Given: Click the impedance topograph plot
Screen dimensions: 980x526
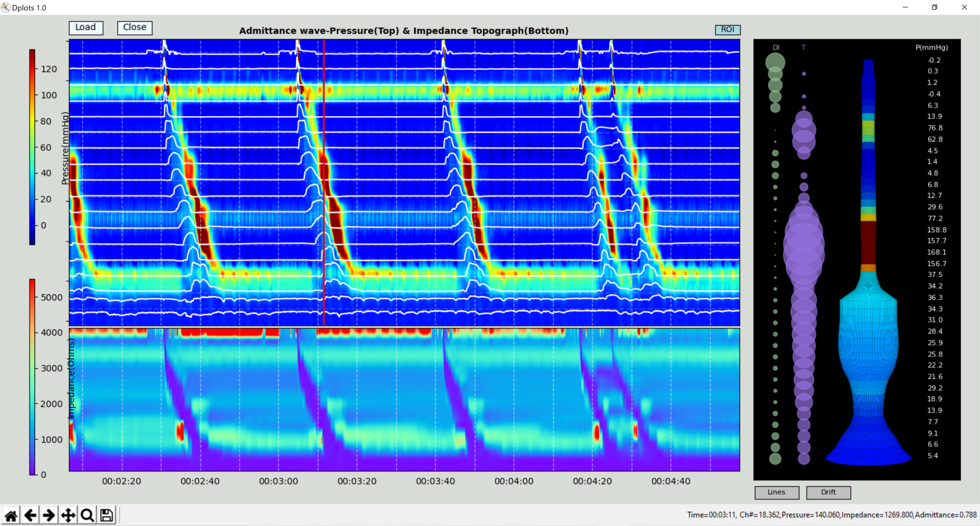Looking at the screenshot, I should pos(405,400).
